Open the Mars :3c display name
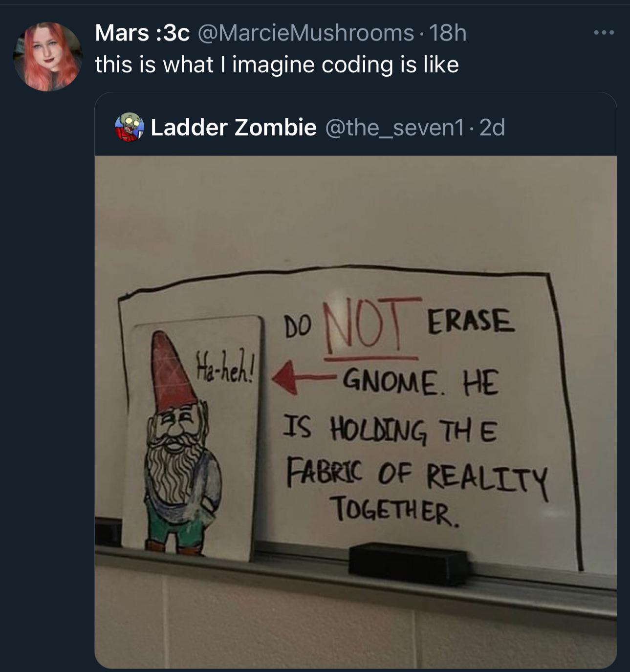The width and height of the screenshot is (630, 672). [x=142, y=33]
